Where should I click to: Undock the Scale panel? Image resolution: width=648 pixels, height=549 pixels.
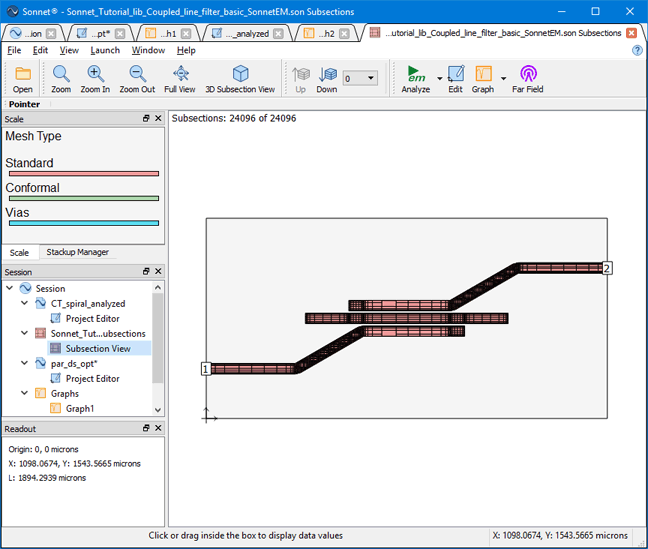146,118
